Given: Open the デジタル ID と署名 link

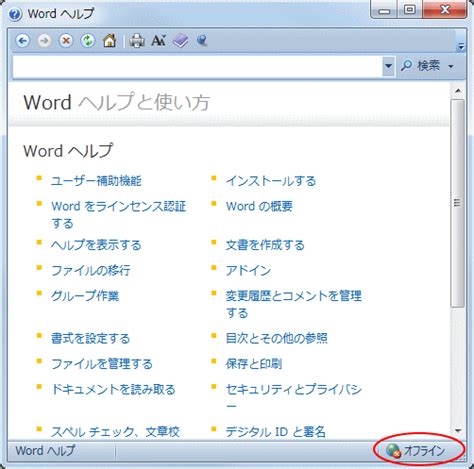Looking at the screenshot, I should pyautogui.click(x=275, y=432).
